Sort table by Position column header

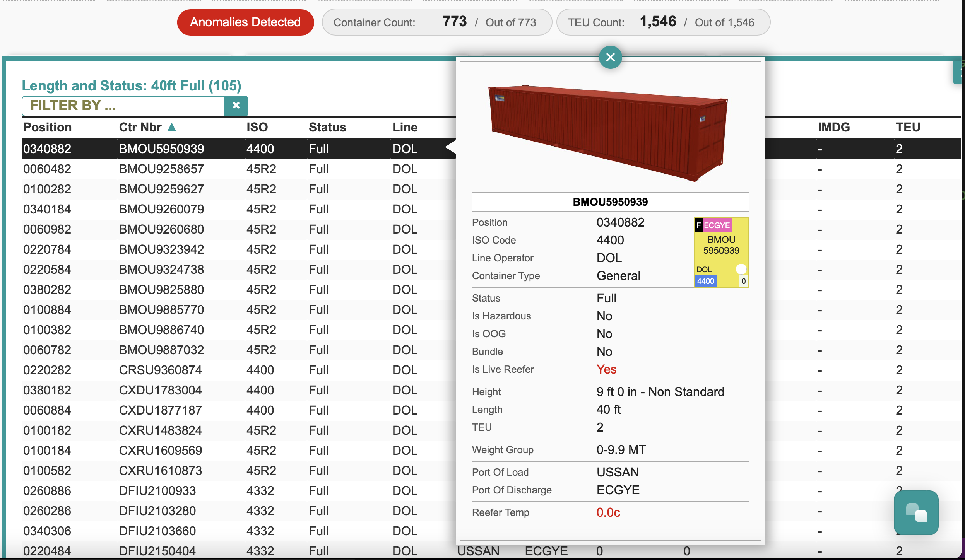point(47,127)
